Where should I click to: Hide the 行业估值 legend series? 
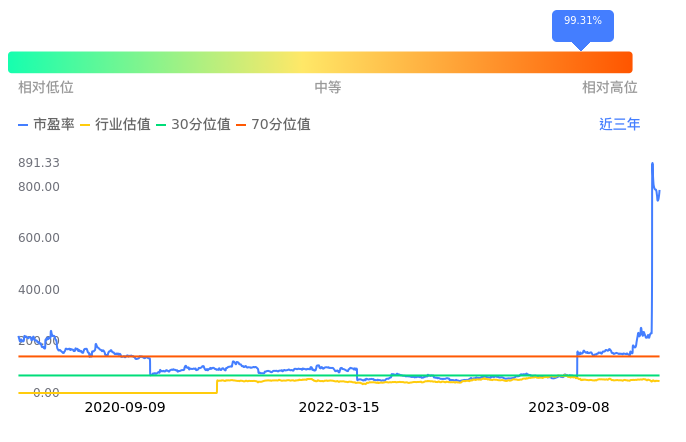116,125
